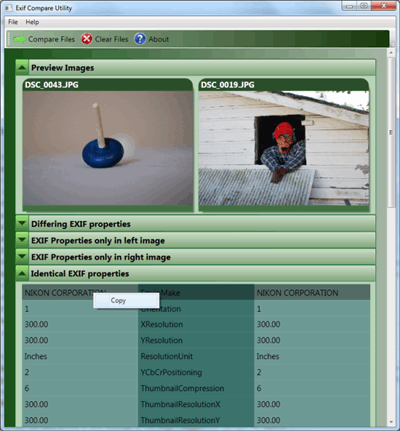Click the scrollbar up arrow
Screen dimensions: 400x431
[x=391, y=53]
